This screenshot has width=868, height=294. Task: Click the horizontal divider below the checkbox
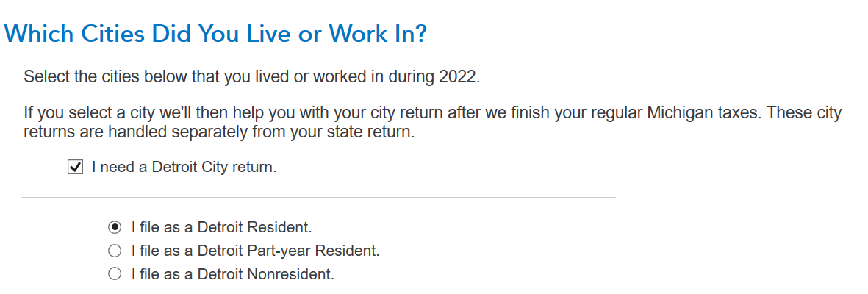[x=318, y=198]
